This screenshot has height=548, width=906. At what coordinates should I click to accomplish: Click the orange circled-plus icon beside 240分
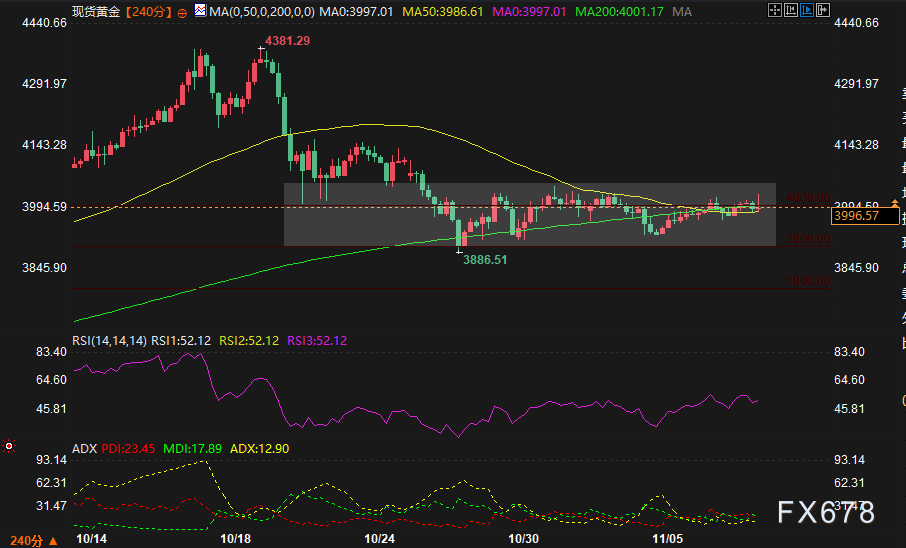(181, 12)
